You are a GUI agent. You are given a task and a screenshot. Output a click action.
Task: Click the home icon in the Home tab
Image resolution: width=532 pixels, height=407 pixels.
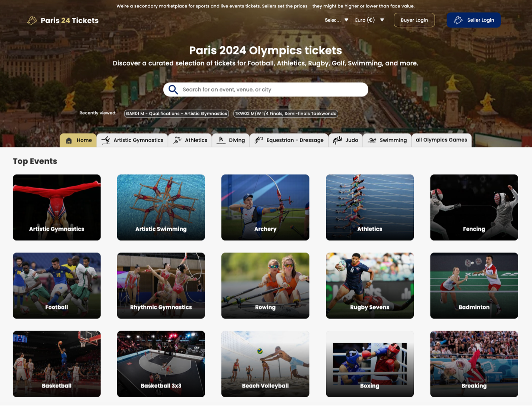pos(69,140)
